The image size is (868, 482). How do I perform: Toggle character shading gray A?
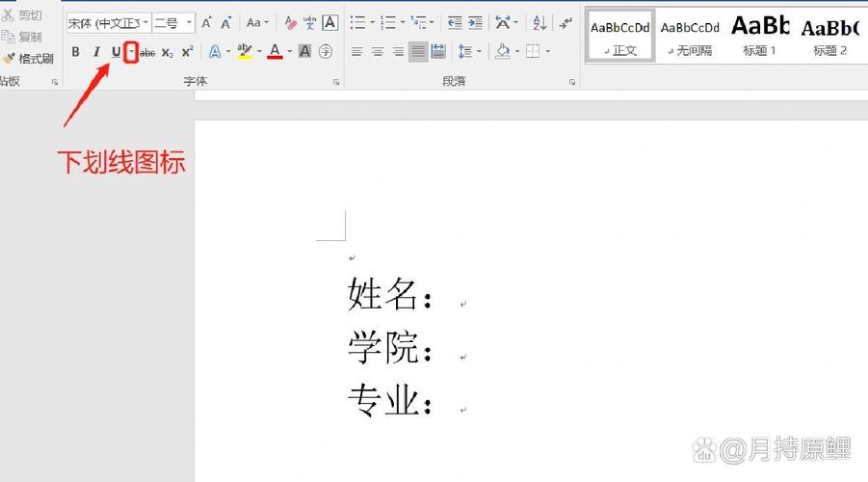[x=304, y=52]
